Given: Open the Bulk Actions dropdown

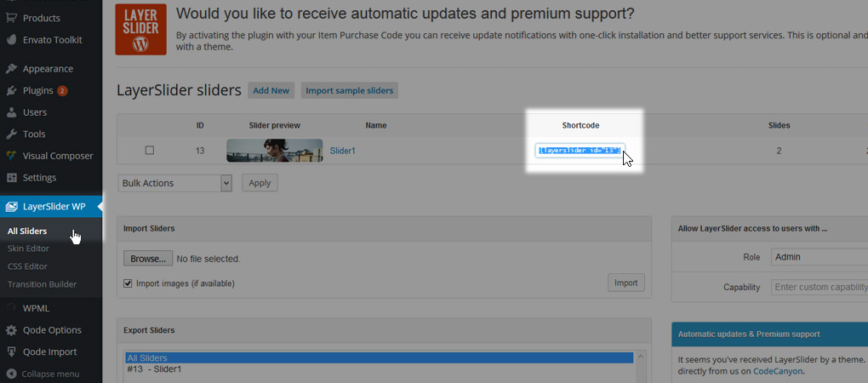Looking at the screenshot, I should coord(174,183).
